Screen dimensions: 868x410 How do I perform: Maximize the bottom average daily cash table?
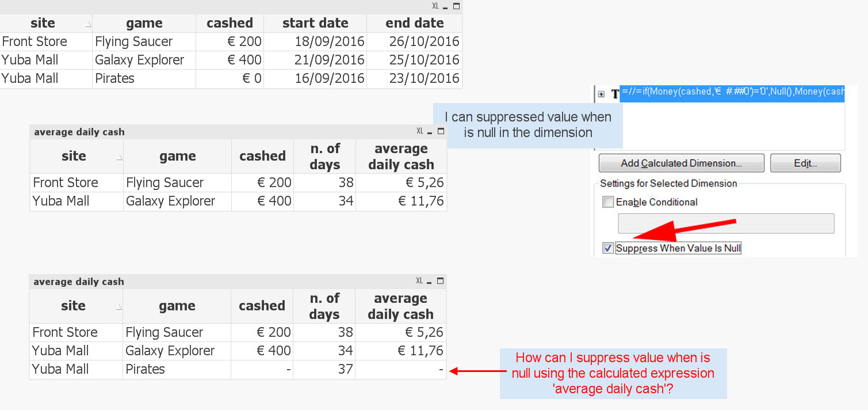tap(441, 281)
